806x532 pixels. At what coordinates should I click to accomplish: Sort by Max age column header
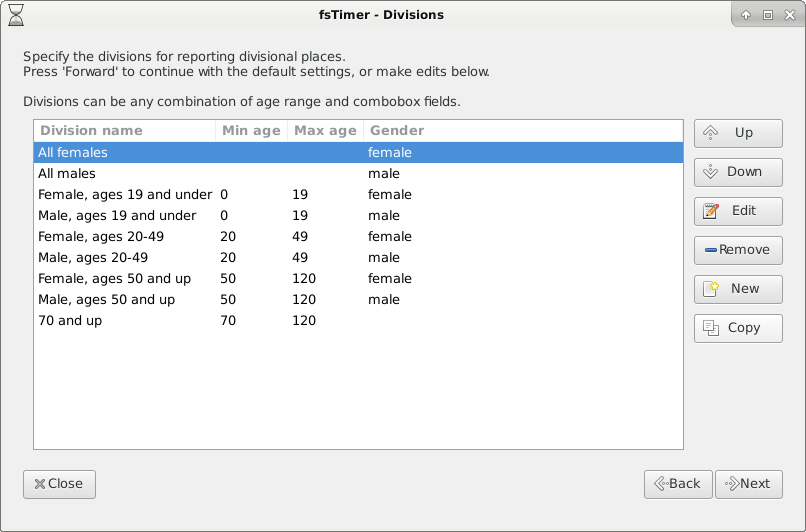(325, 131)
